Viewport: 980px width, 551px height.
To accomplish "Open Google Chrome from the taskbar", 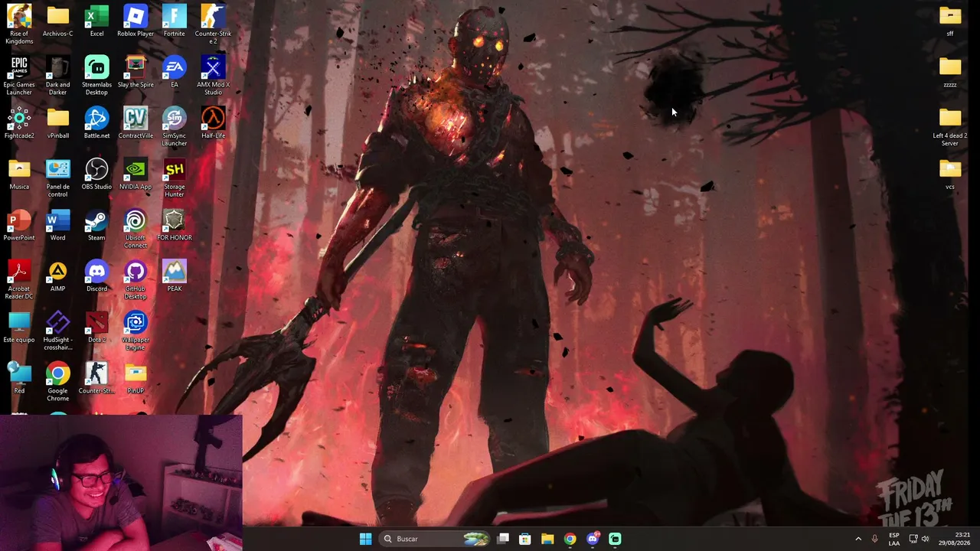I will pos(570,539).
